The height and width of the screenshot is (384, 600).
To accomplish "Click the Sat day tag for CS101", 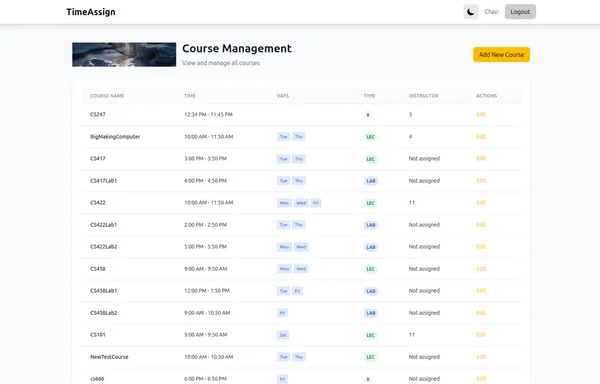I will (283, 335).
